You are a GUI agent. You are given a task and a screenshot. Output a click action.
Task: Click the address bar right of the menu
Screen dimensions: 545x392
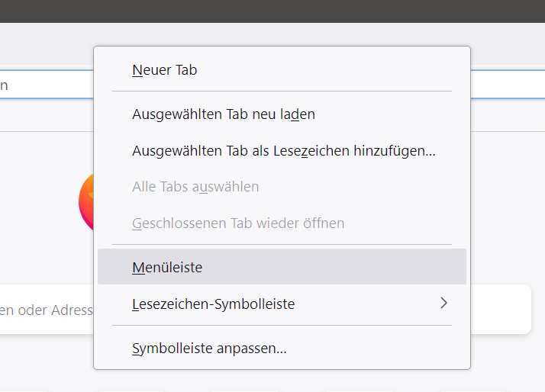click(x=507, y=84)
